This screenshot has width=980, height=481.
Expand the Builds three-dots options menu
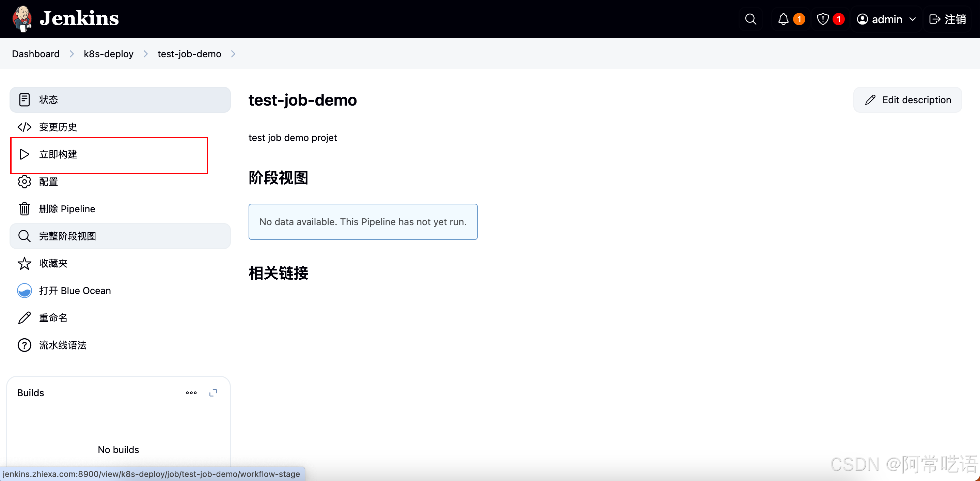pos(191,393)
